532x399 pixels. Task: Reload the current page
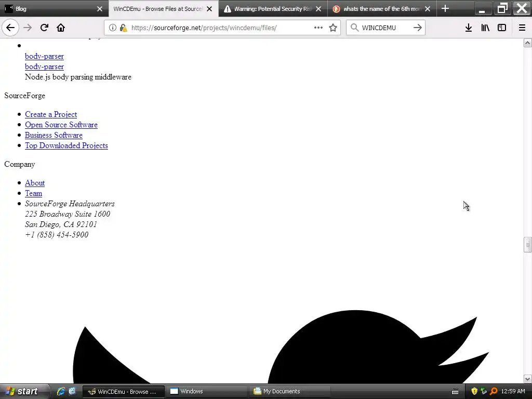44,28
